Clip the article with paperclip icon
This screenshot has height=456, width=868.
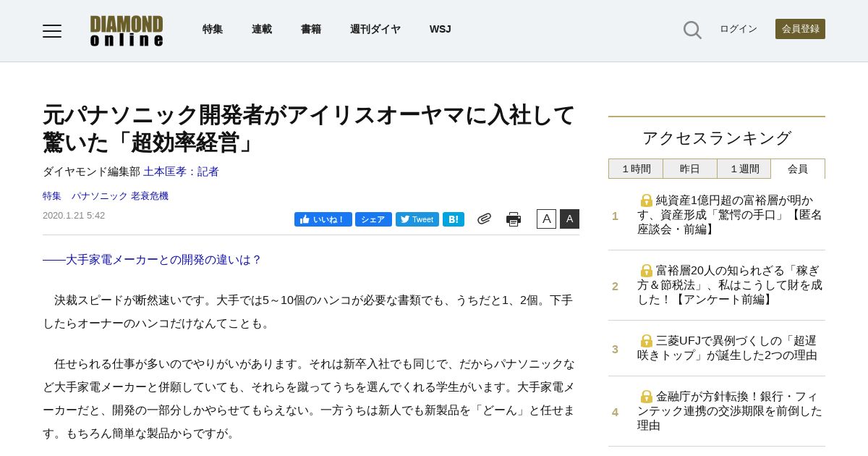tap(484, 219)
